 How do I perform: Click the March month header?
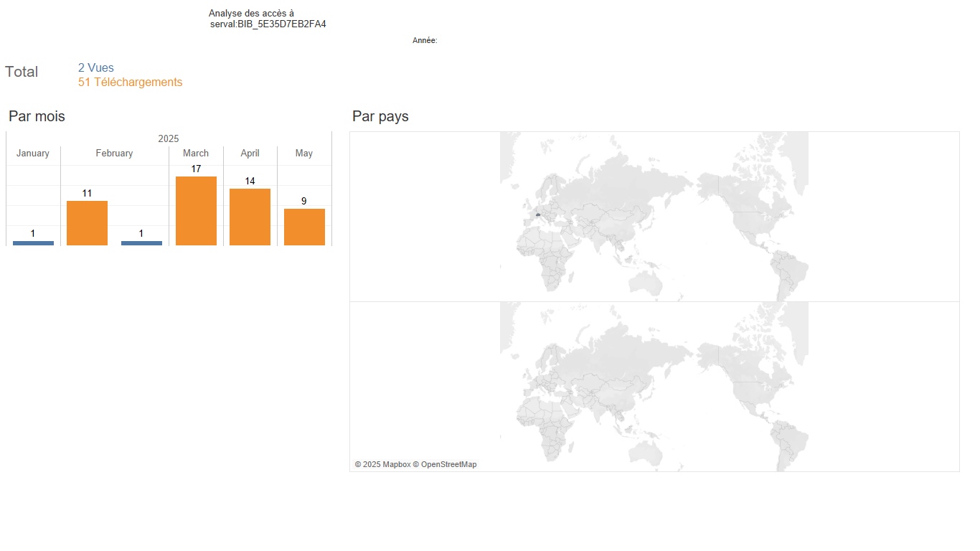[196, 153]
